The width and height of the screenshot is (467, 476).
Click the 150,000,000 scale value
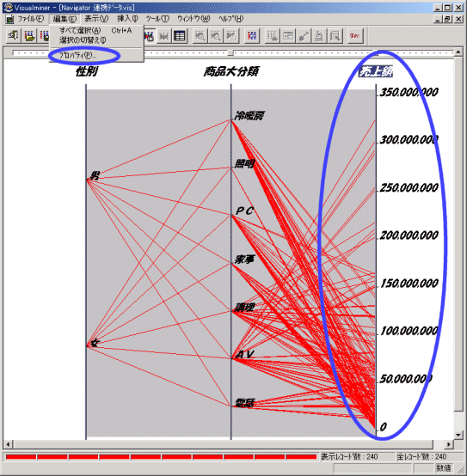click(x=409, y=284)
